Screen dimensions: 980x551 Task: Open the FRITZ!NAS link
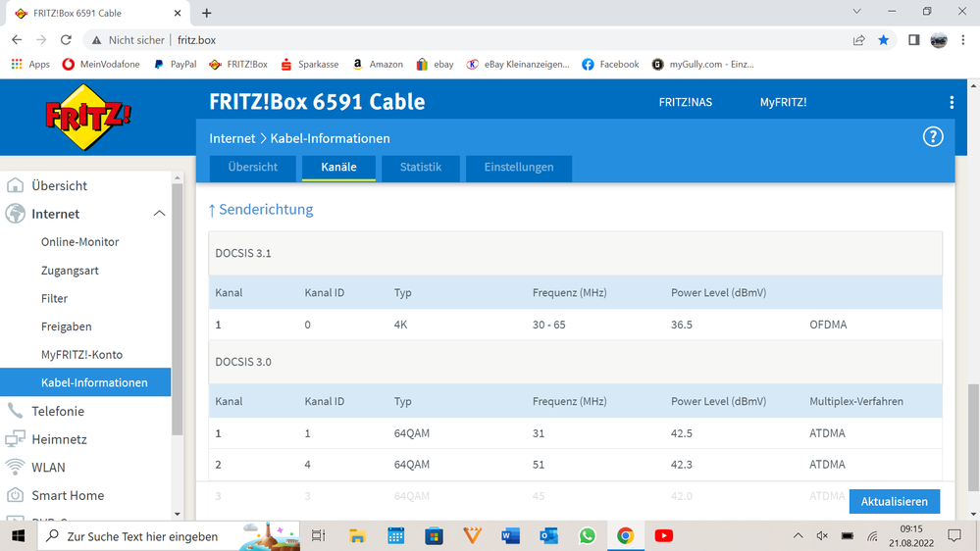(x=686, y=102)
